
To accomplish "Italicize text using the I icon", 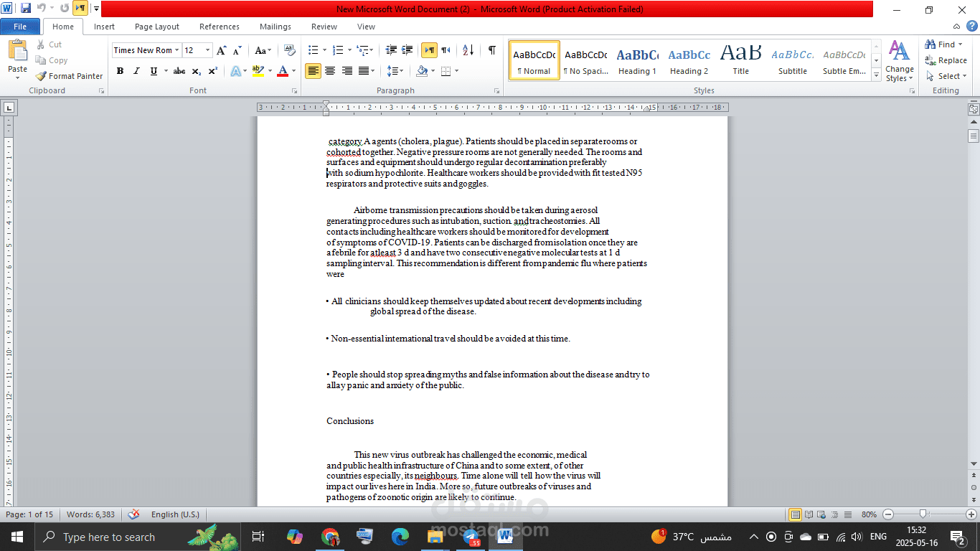I will tap(136, 71).
